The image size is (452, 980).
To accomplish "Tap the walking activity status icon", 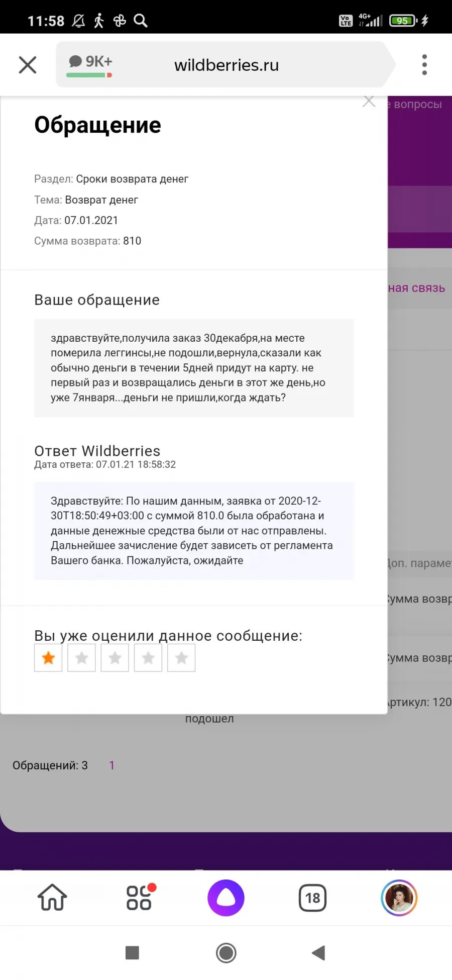I will (99, 21).
